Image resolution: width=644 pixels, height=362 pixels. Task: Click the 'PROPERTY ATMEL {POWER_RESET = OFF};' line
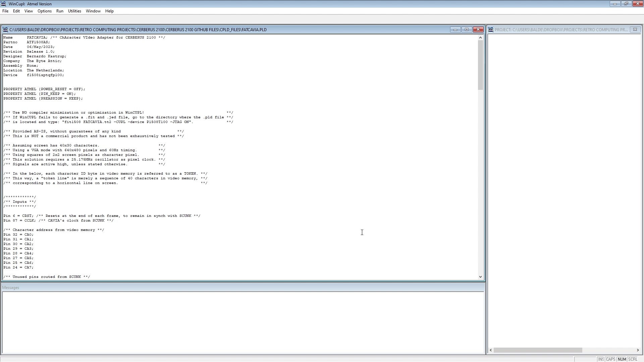pyautogui.click(x=44, y=89)
